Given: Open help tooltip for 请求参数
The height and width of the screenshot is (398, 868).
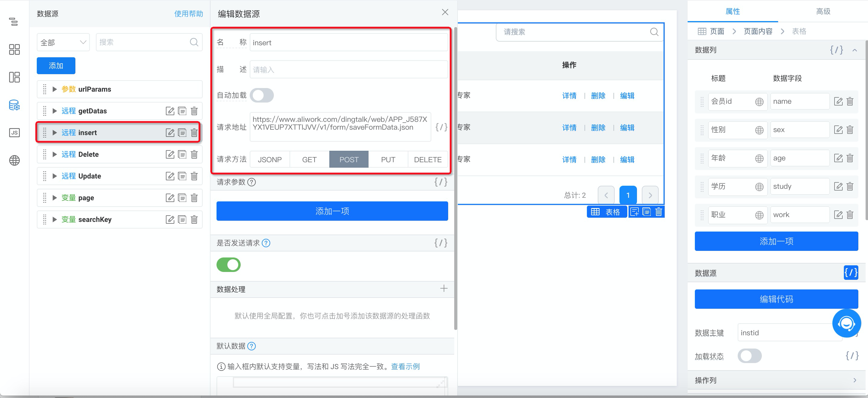Looking at the screenshot, I should coord(251,182).
